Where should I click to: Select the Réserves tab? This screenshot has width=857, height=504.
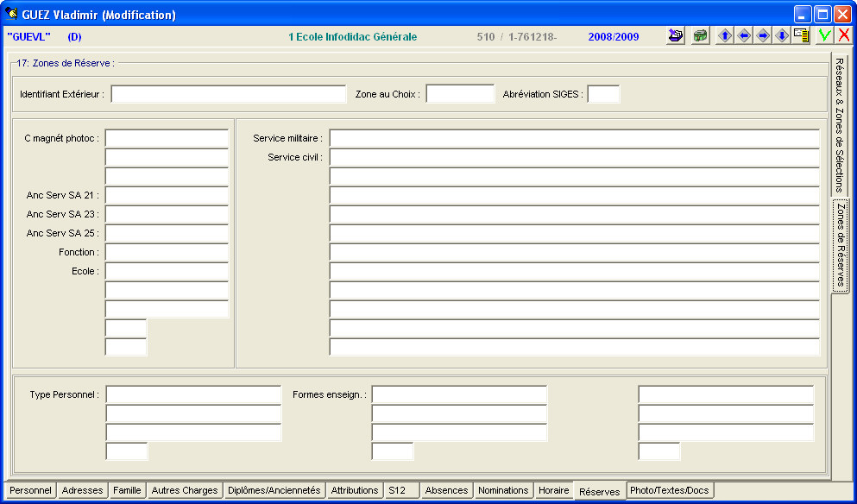[600, 491]
